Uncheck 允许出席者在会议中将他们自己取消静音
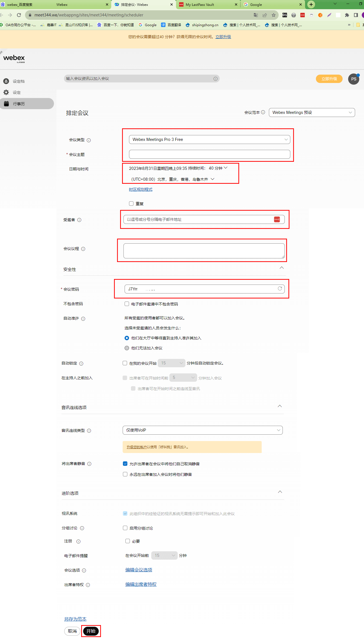This screenshot has width=364, height=639. click(x=125, y=464)
